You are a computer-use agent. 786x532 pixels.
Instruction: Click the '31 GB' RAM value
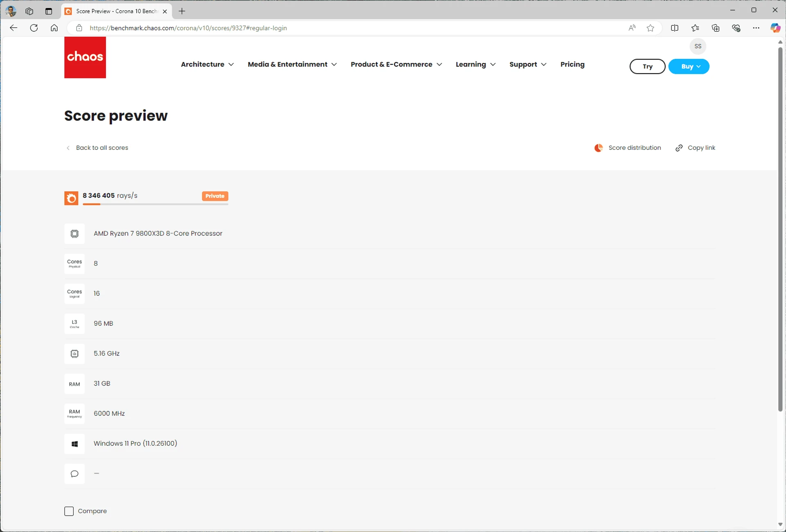[x=102, y=383]
